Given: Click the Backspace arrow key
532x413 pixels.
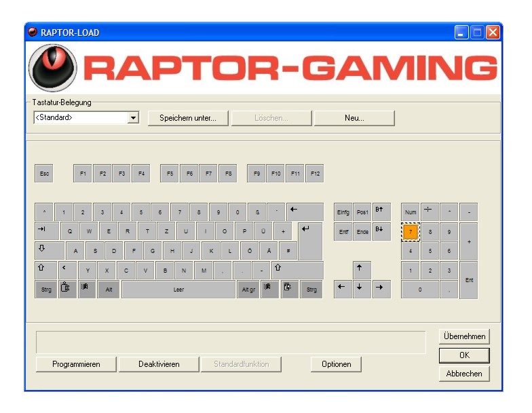Looking at the screenshot, I should click(x=305, y=212).
